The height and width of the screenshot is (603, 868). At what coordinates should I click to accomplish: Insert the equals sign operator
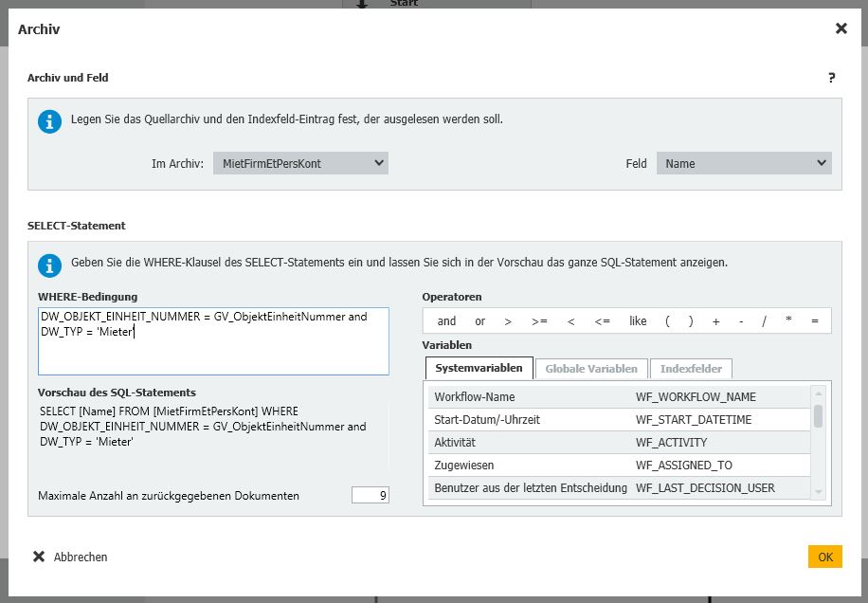(815, 321)
